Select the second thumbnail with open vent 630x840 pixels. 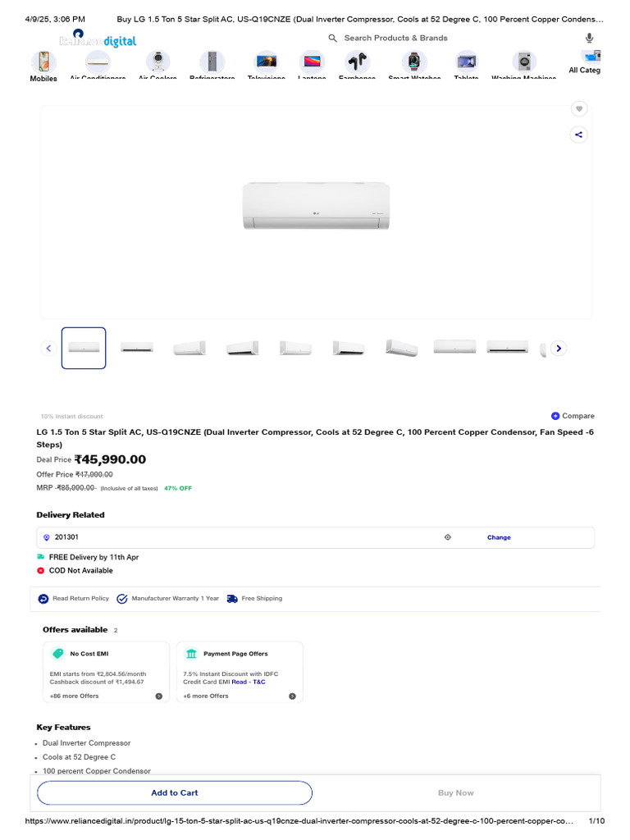[x=137, y=348]
